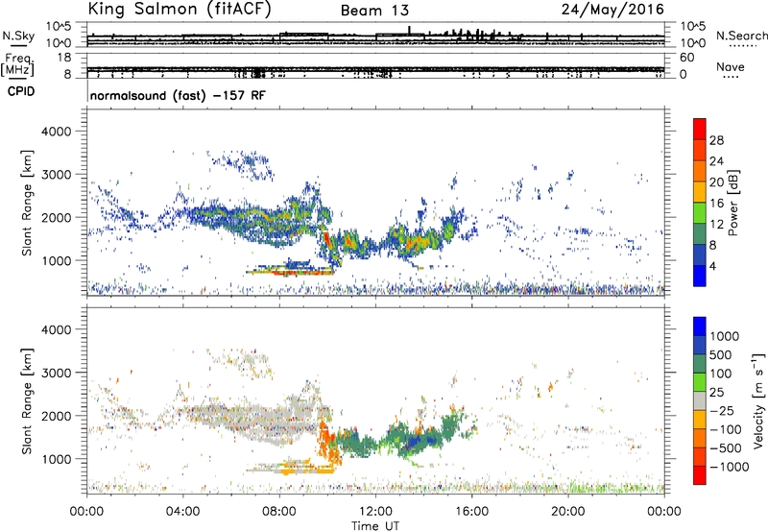Click the 'N.Sky' legend label
Image resolution: width=768 pixels, height=532 pixels.
(x=18, y=36)
